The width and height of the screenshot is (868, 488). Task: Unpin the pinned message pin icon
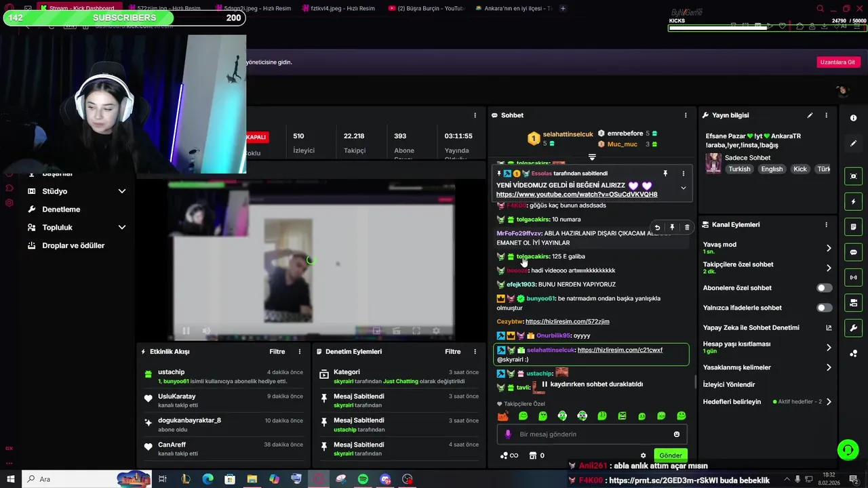click(665, 174)
